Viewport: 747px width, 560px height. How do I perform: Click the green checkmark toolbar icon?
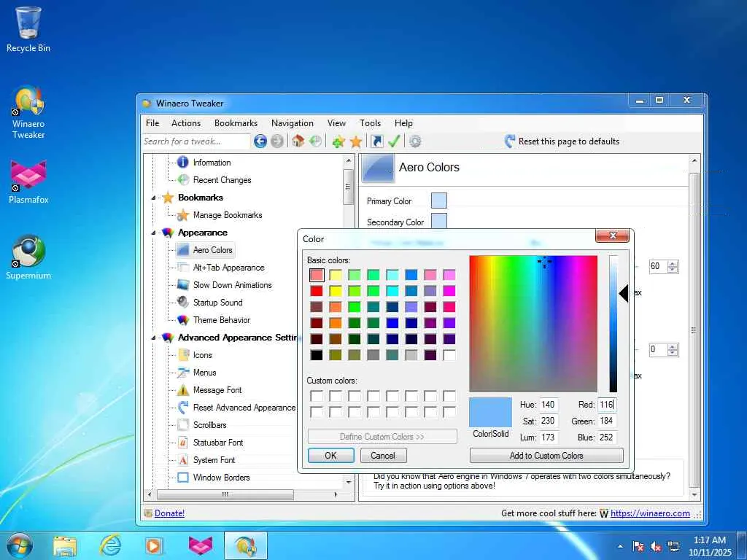pyautogui.click(x=394, y=141)
